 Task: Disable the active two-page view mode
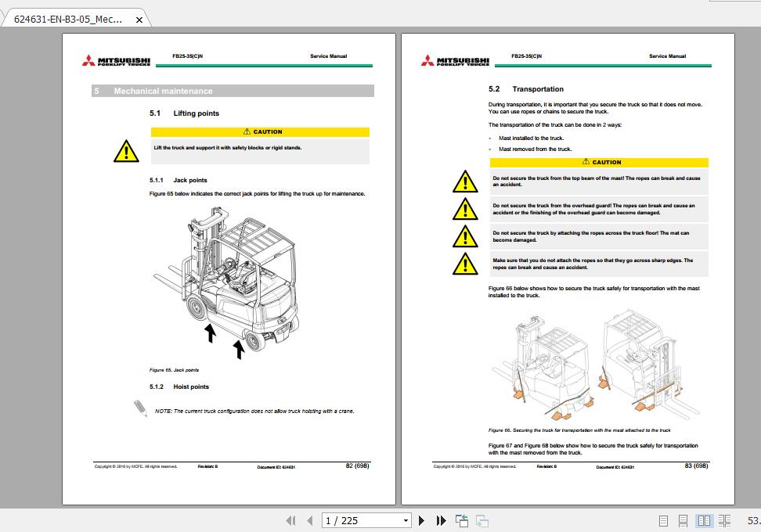[702, 520]
